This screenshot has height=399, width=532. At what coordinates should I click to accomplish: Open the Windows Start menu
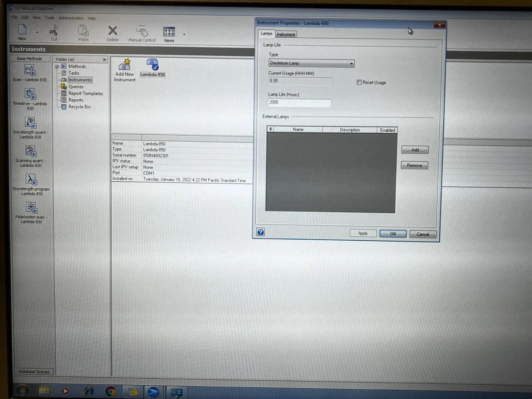[x=22, y=391]
